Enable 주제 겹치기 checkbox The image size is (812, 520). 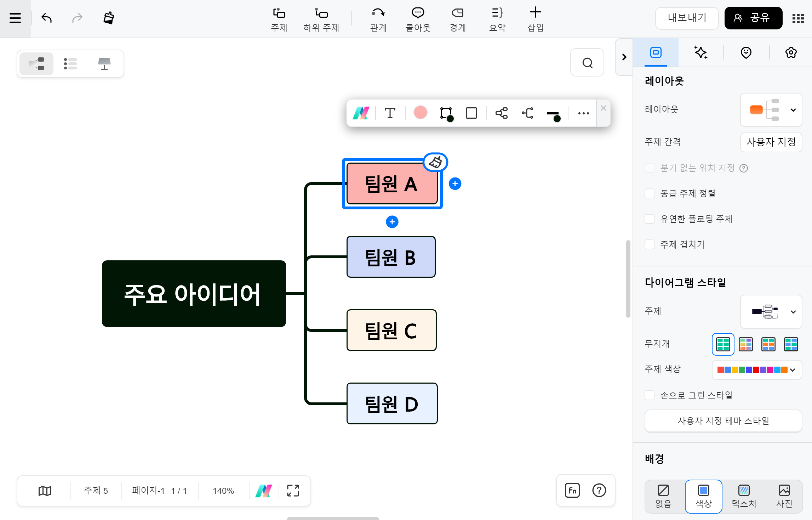pyautogui.click(x=650, y=244)
